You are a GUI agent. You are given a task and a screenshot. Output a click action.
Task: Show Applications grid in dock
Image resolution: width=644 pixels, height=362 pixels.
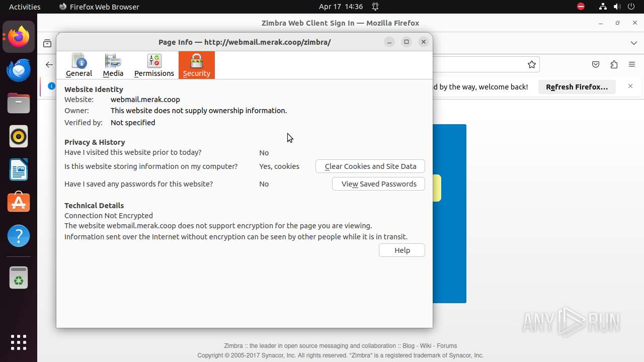19,342
